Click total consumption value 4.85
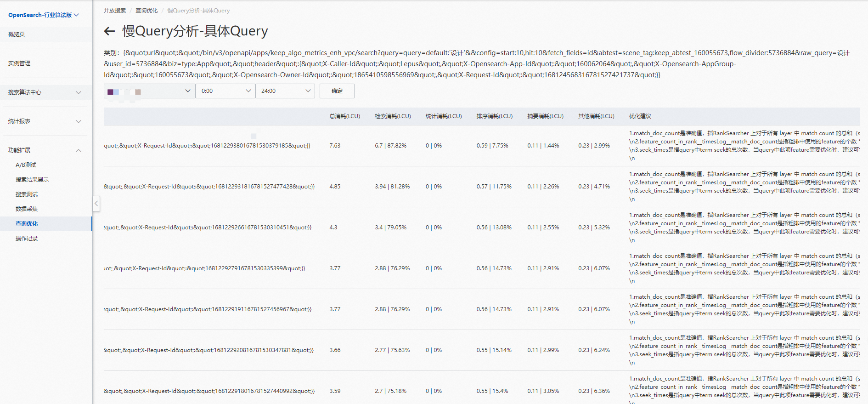868x404 pixels. click(335, 187)
